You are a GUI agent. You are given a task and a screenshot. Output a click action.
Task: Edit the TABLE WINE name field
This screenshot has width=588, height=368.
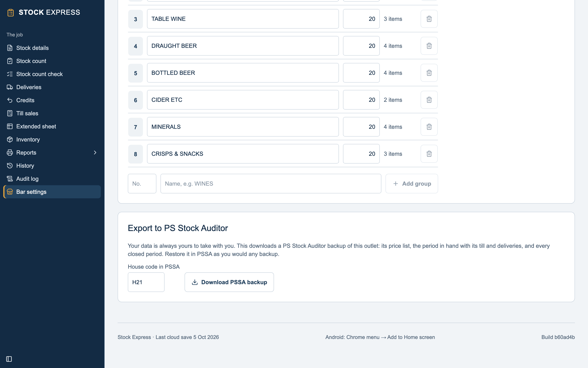click(x=243, y=19)
